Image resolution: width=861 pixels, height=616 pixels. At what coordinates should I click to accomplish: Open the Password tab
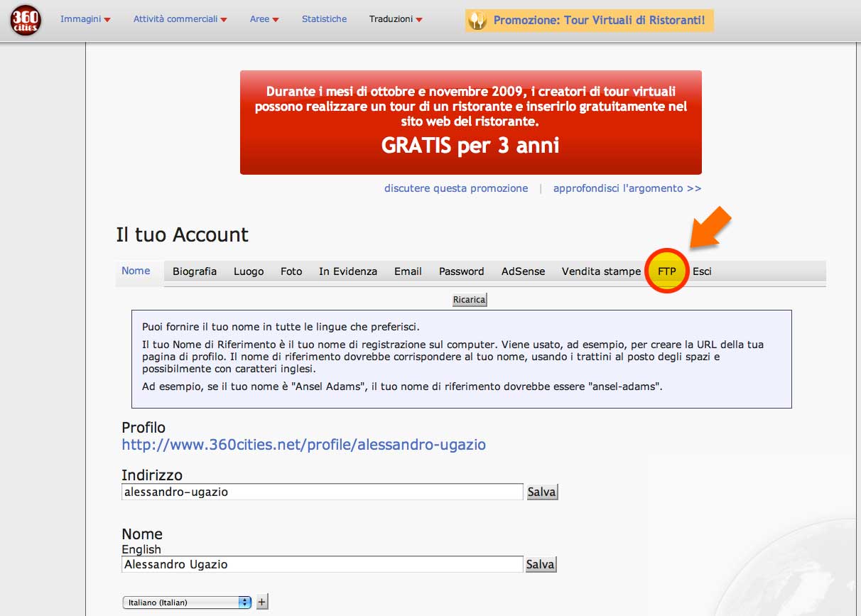point(461,271)
